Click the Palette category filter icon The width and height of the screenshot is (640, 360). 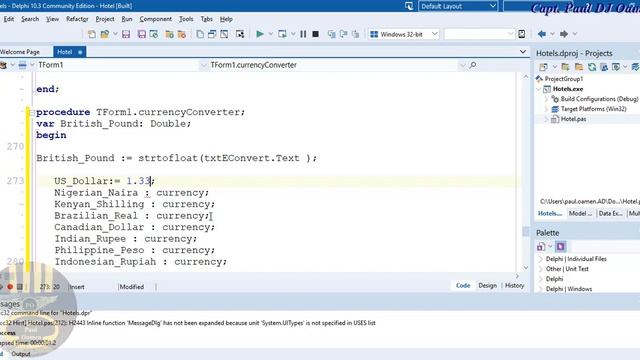click(x=541, y=247)
